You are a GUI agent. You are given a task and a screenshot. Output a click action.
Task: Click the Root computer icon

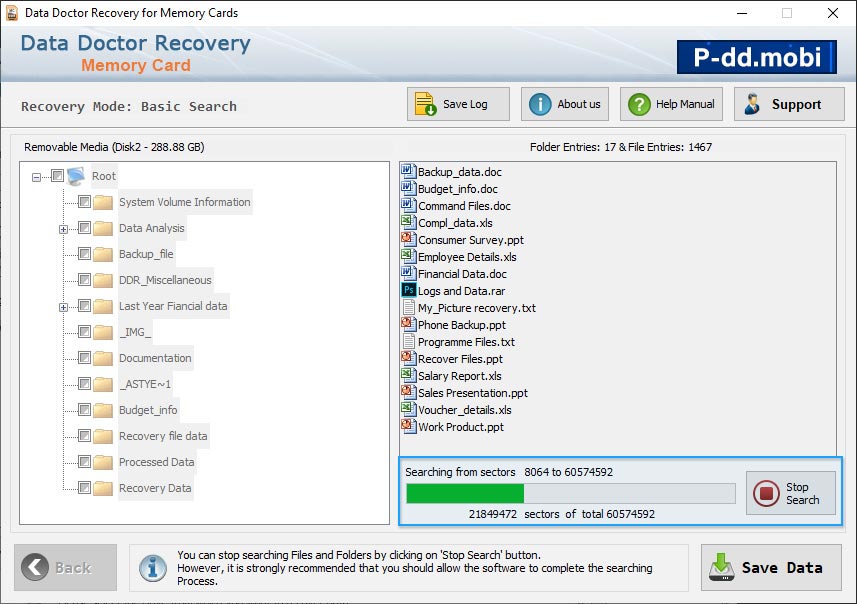pos(76,176)
